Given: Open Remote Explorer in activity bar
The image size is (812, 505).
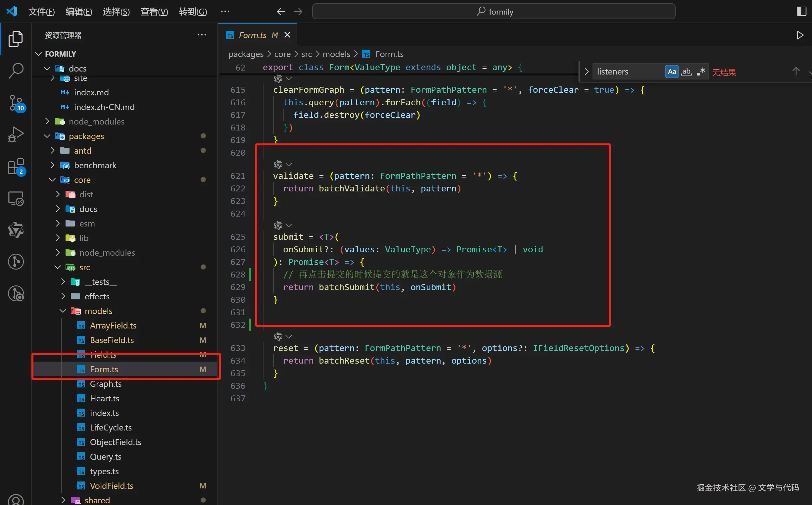Looking at the screenshot, I should [16, 198].
